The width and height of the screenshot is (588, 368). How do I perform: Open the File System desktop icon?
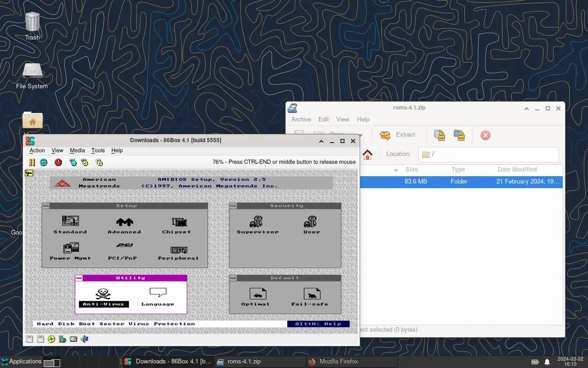32,76
